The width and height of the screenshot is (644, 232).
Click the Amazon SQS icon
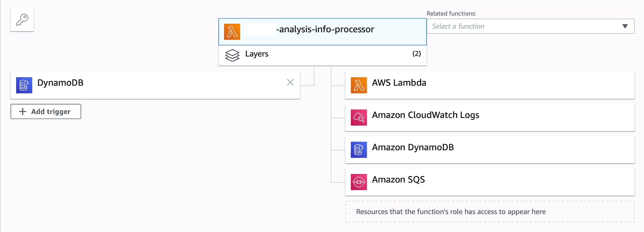359,181
